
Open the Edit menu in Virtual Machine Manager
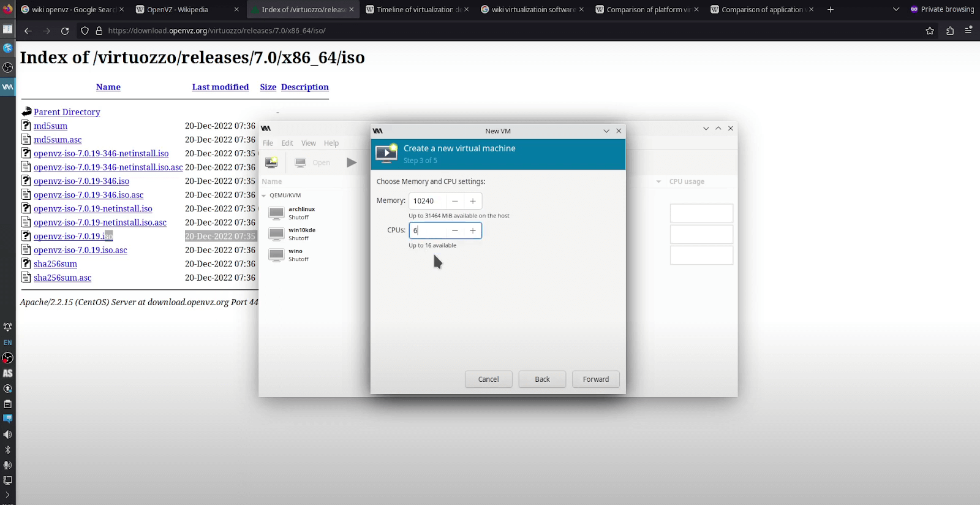pos(287,143)
